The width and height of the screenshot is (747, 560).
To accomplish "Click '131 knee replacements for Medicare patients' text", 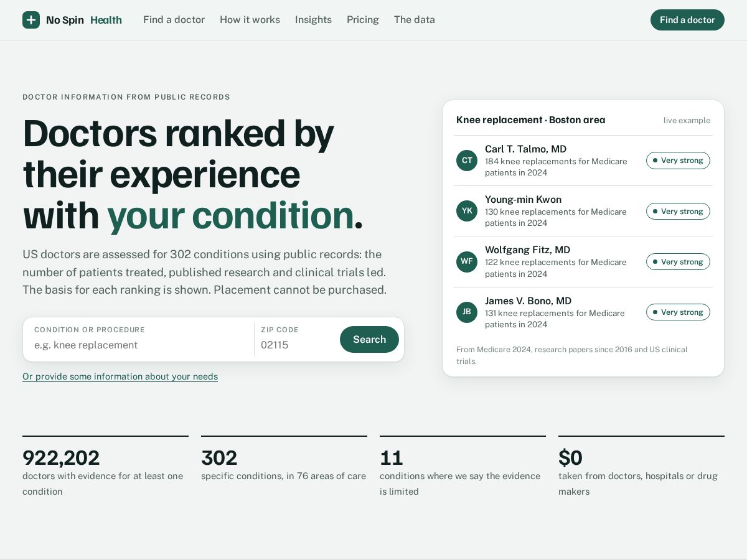I will (555, 319).
